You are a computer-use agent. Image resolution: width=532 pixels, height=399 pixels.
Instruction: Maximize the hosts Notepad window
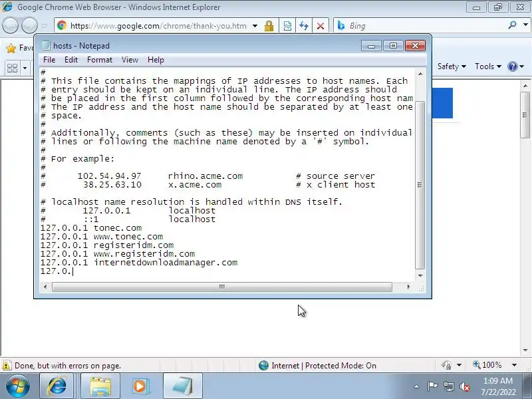point(393,45)
